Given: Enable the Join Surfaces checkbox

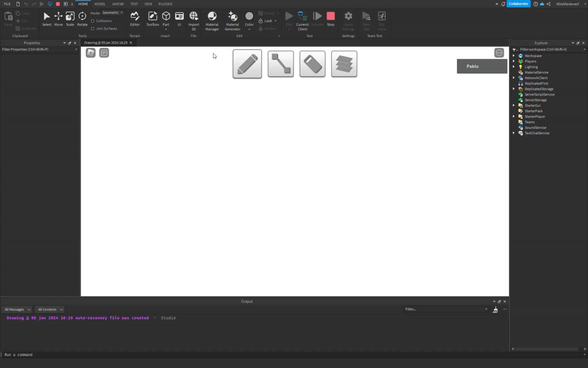Looking at the screenshot, I should coord(93,28).
